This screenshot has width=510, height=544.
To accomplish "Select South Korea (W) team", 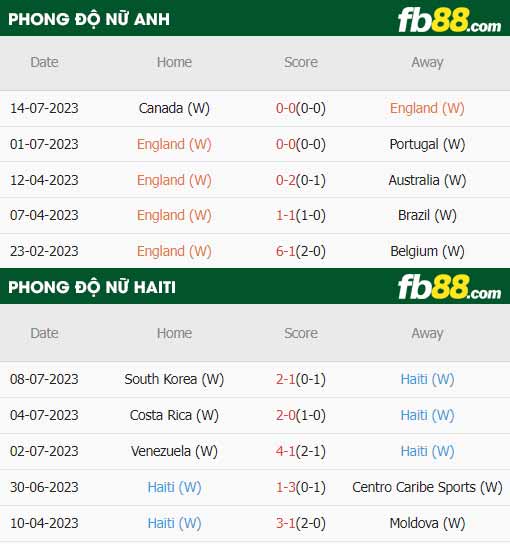I will pyautogui.click(x=174, y=379).
